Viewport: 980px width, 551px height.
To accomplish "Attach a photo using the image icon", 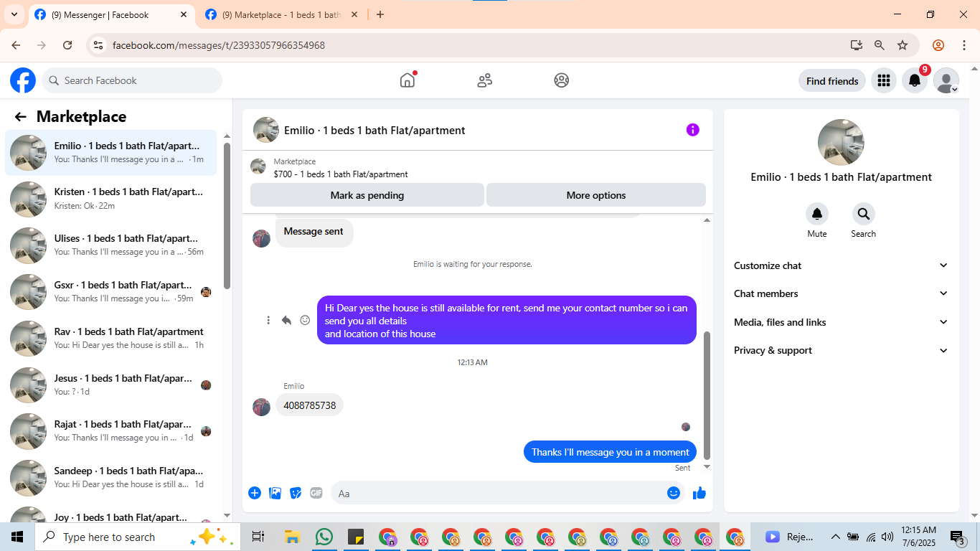I will pos(275,493).
